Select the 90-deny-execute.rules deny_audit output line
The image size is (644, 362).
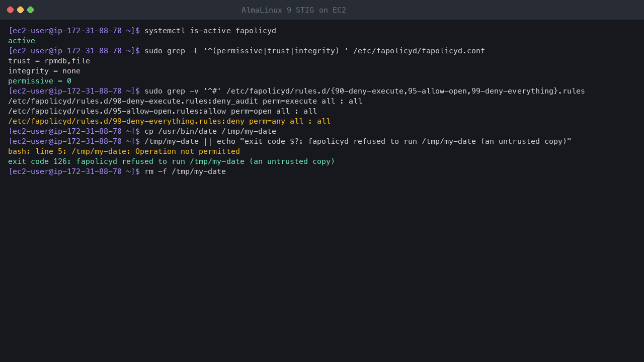tap(185, 101)
